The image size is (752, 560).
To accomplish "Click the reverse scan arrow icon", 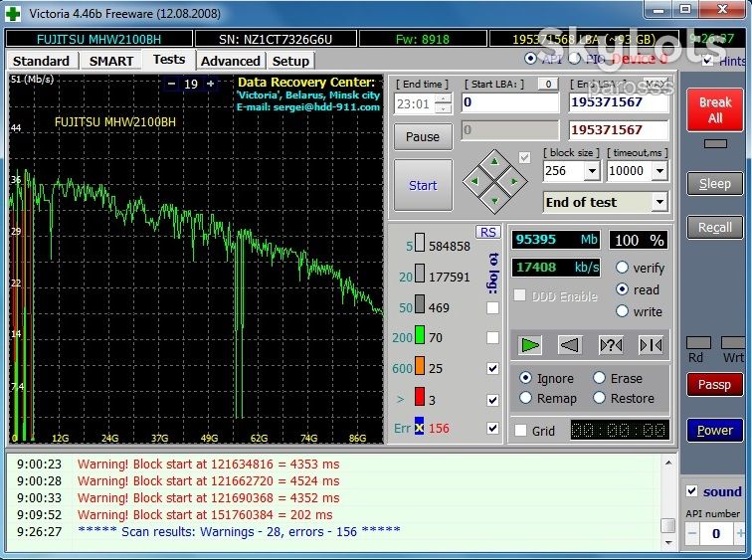I will point(570,345).
